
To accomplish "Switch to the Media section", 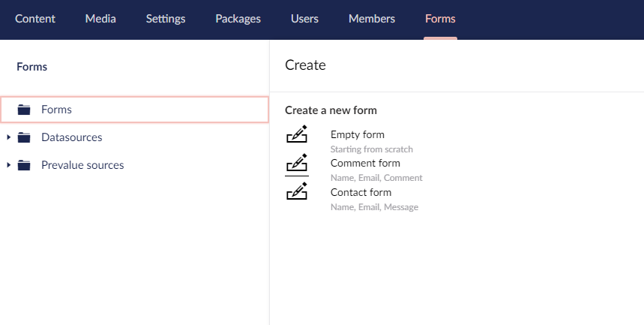I will pyautogui.click(x=100, y=19).
